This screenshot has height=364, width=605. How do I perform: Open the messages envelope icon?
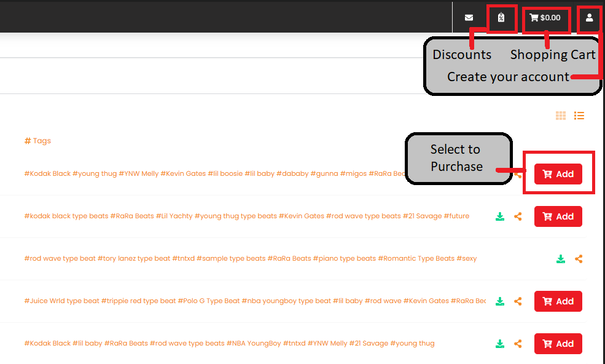(469, 17)
